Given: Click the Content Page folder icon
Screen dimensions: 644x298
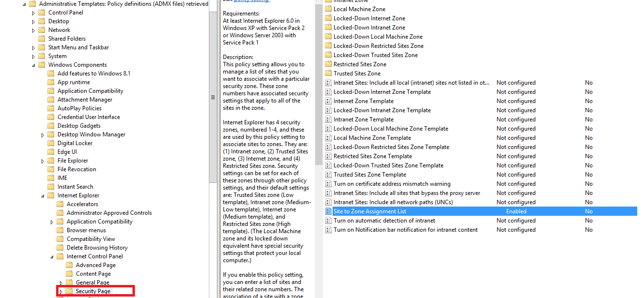Looking at the screenshot, I should click(x=69, y=274).
